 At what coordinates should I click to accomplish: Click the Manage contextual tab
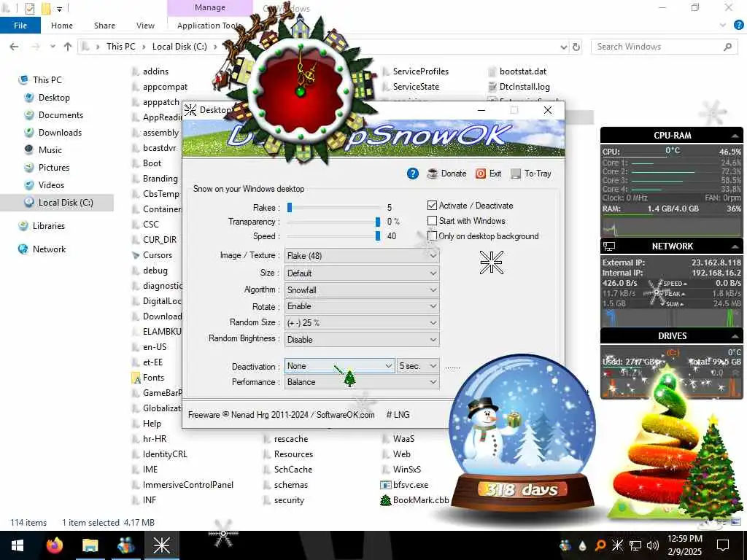tap(209, 7)
